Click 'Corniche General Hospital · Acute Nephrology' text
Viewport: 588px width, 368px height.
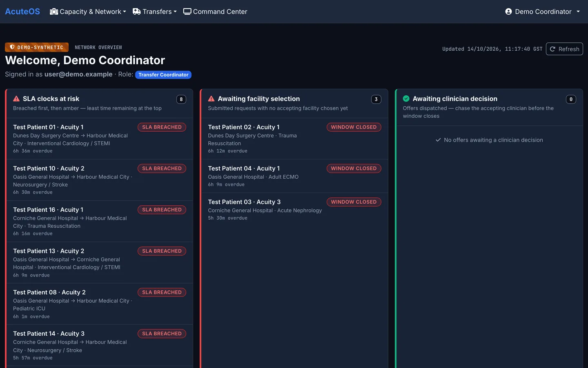[265, 211]
